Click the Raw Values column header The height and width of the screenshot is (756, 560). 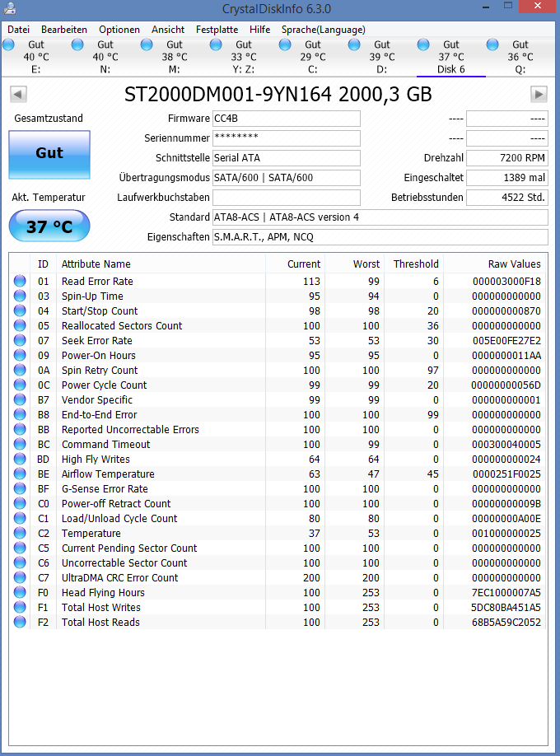coord(496,264)
